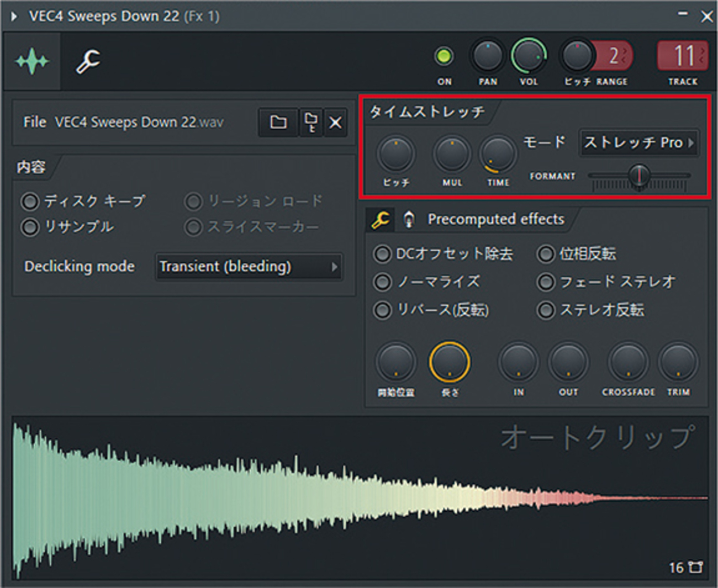Click the time stretch ピッチ knob

[x=396, y=154]
